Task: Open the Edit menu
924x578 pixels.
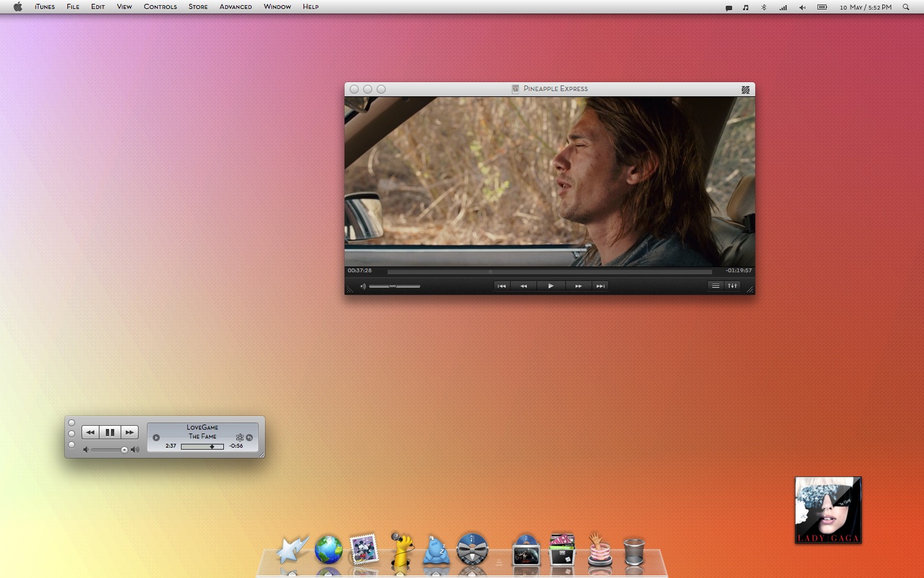Action: (98, 6)
